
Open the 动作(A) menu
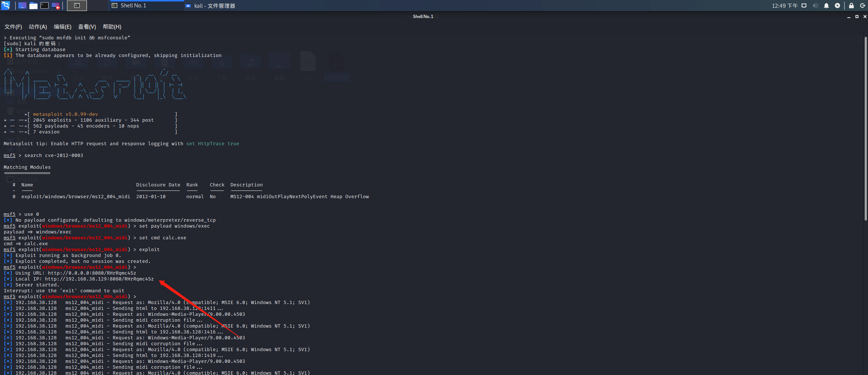[x=38, y=27]
